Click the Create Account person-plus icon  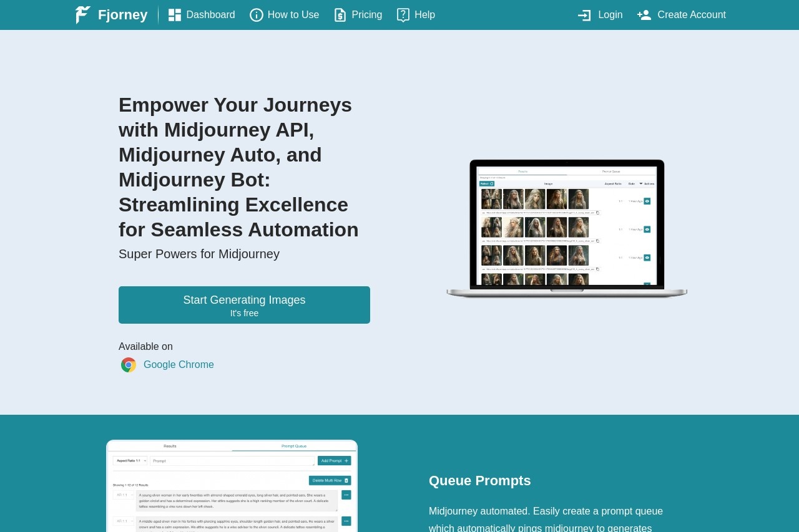644,15
